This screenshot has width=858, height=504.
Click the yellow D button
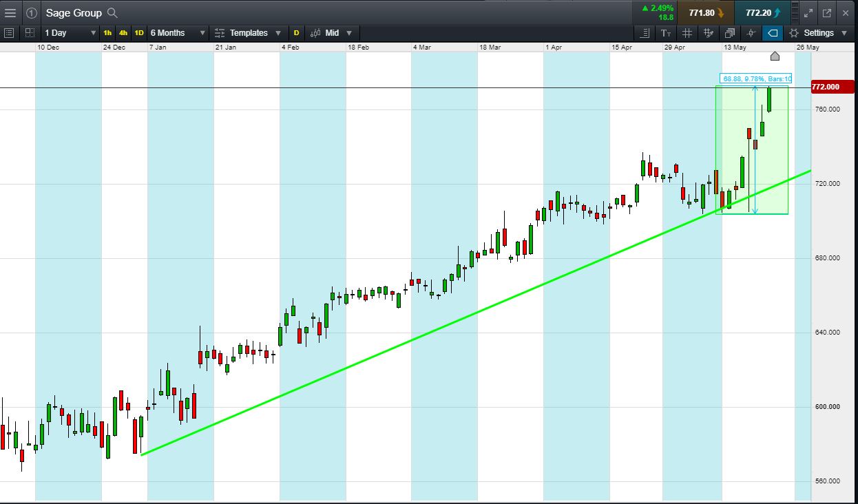(x=297, y=33)
